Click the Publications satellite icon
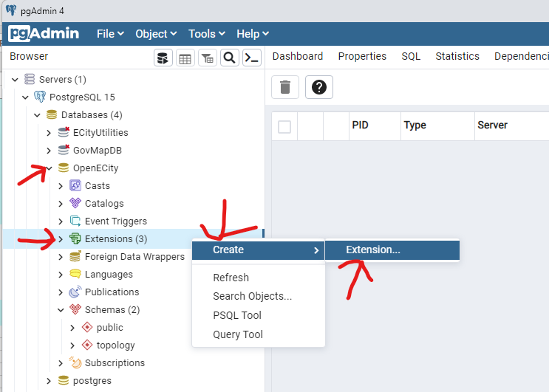The image size is (549, 392). 75,292
